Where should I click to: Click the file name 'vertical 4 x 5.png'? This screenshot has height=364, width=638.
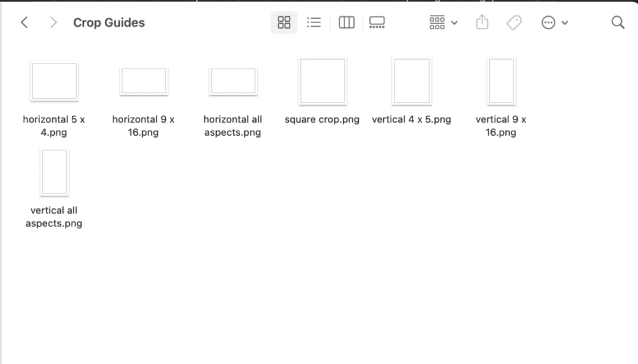[411, 119]
